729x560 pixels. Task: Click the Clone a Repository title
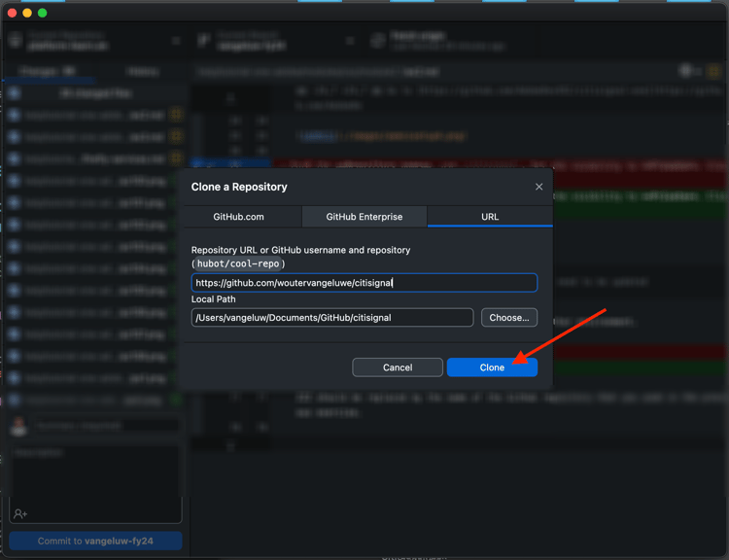tap(239, 187)
